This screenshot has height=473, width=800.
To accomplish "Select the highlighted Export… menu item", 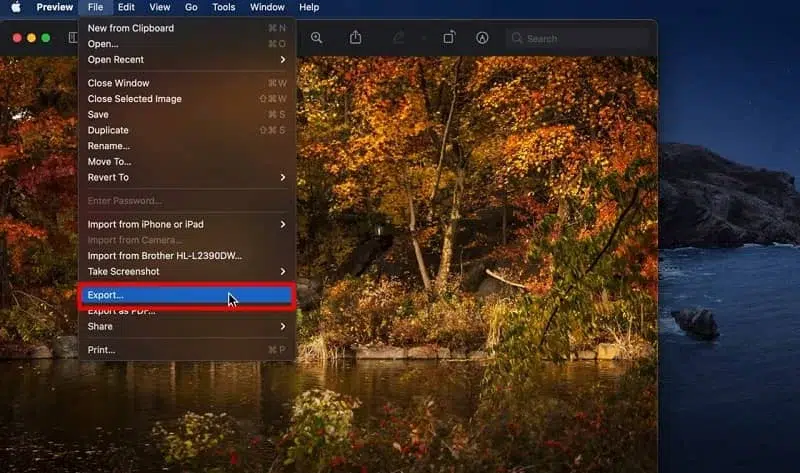I will click(187, 295).
